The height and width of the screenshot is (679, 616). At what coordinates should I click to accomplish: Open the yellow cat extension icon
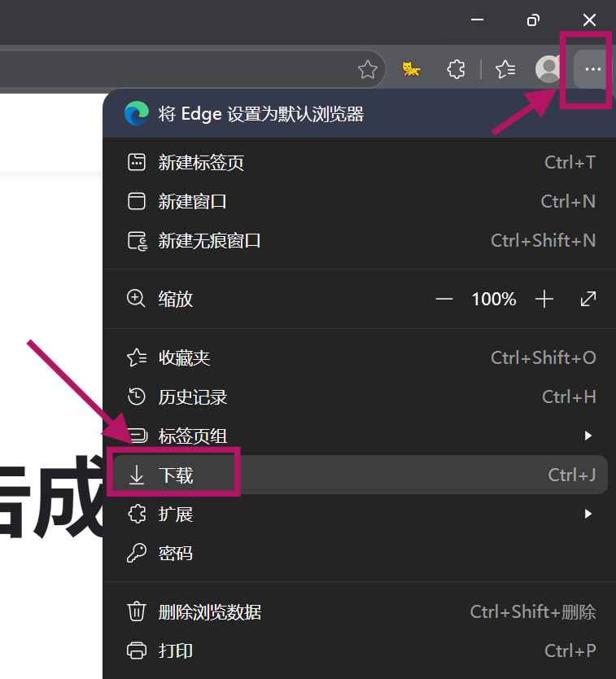coord(411,69)
